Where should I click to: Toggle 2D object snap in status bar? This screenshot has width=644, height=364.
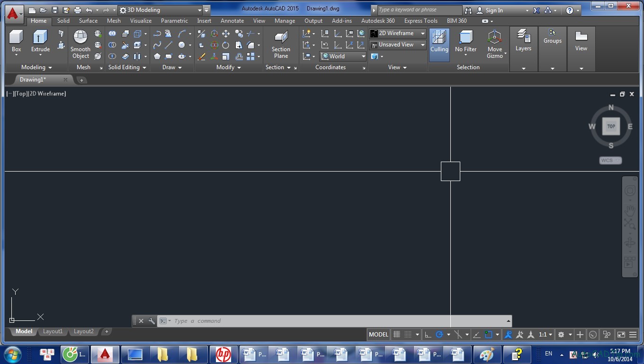click(489, 335)
